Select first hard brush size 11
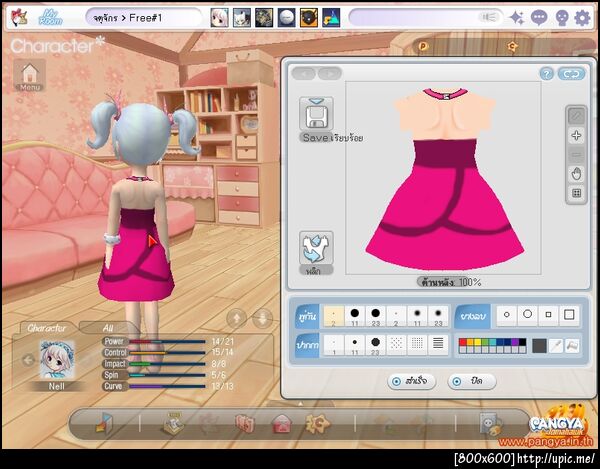This screenshot has height=469, width=600. coord(355,316)
